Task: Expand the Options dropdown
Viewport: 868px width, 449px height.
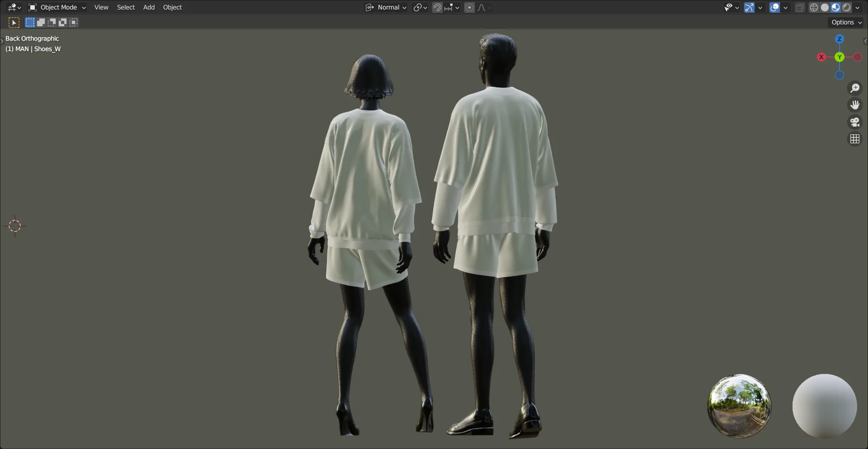Action: tap(845, 22)
